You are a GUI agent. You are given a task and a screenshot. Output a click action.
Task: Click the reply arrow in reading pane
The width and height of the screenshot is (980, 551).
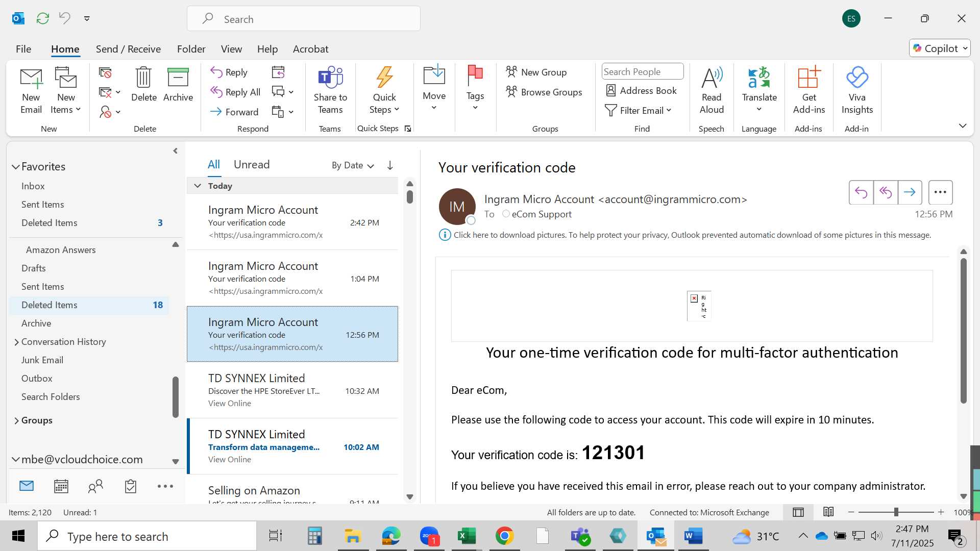point(861,192)
